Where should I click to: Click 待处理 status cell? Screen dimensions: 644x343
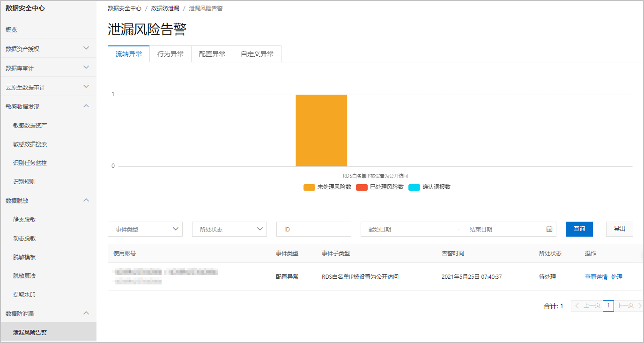coord(548,276)
